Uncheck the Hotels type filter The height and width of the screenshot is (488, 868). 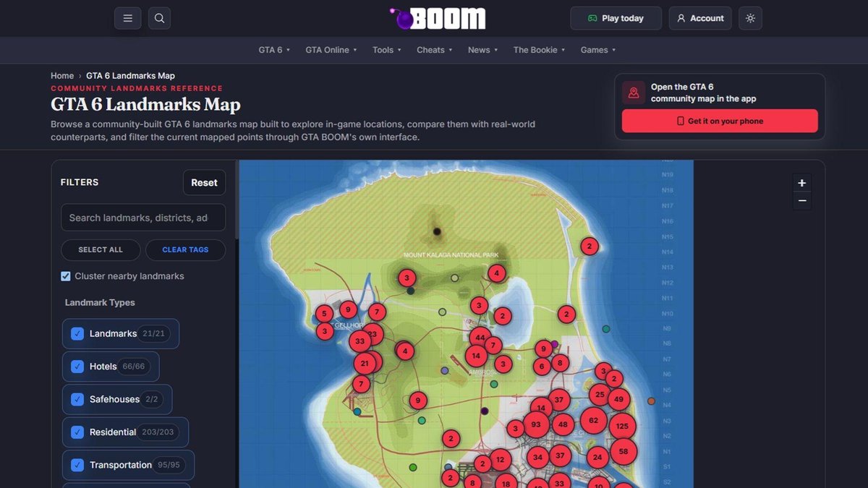click(77, 367)
